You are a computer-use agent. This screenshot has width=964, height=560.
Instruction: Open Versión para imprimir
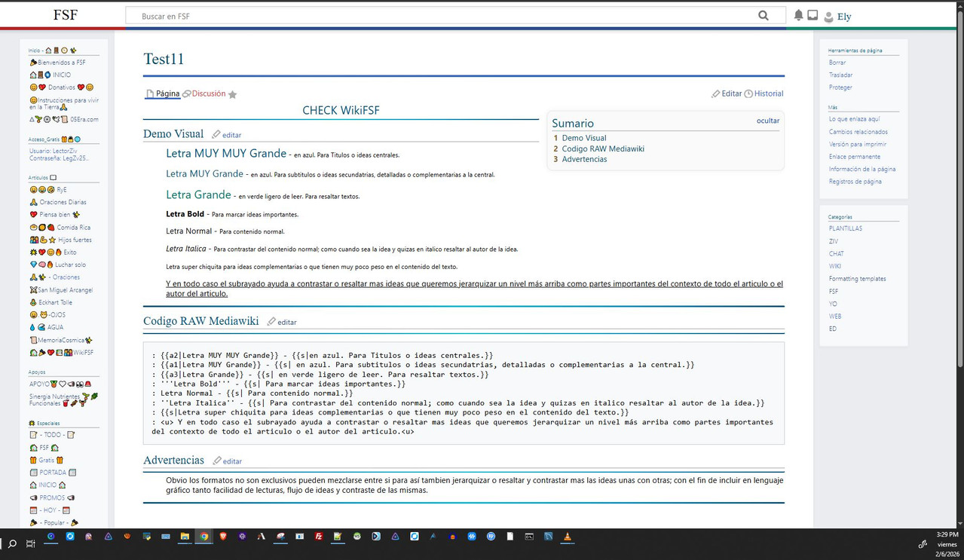click(858, 144)
